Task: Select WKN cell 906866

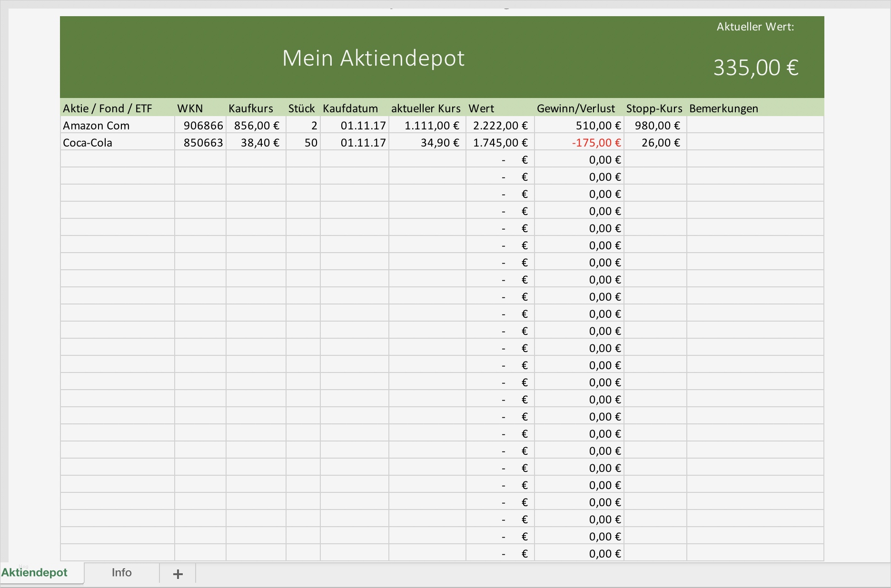Action: tap(200, 125)
